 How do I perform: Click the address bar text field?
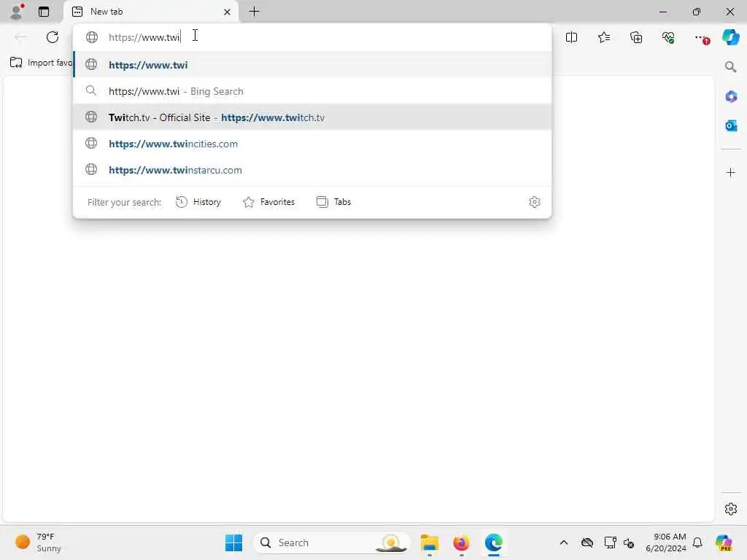pyautogui.click(x=312, y=37)
